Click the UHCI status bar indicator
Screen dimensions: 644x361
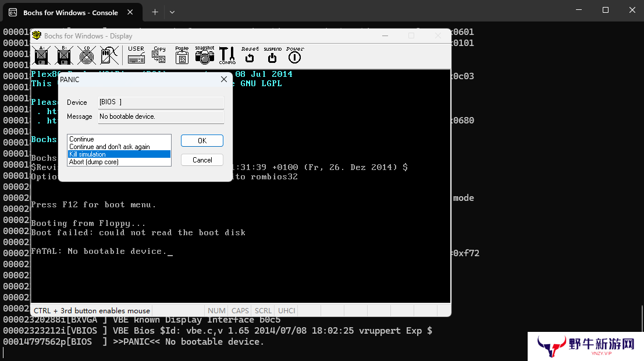287,310
